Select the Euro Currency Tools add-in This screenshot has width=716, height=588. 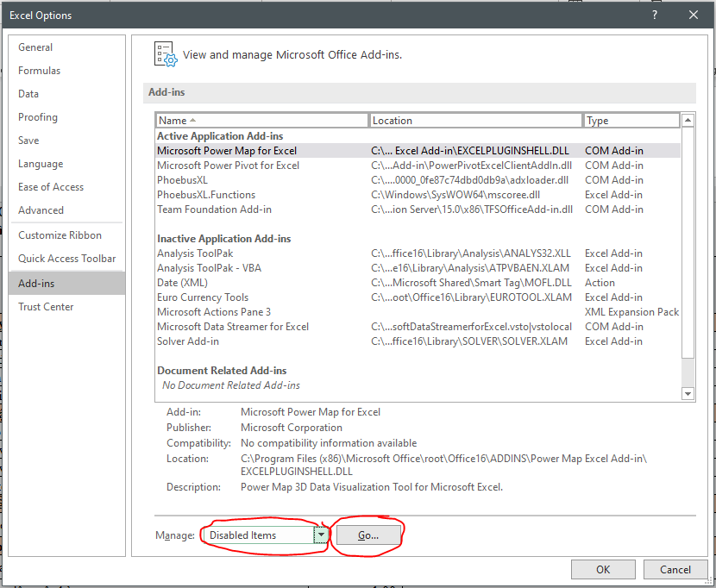click(x=203, y=297)
